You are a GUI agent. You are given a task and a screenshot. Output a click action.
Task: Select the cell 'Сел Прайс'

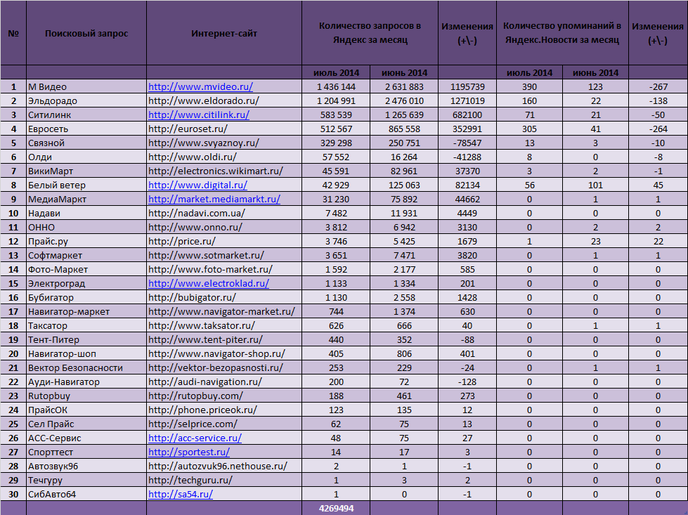pyautogui.click(x=86, y=424)
